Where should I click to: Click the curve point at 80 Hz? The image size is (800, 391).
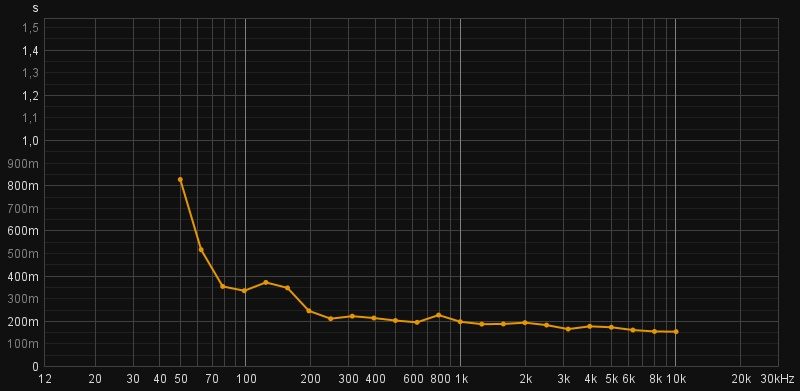(x=222, y=286)
